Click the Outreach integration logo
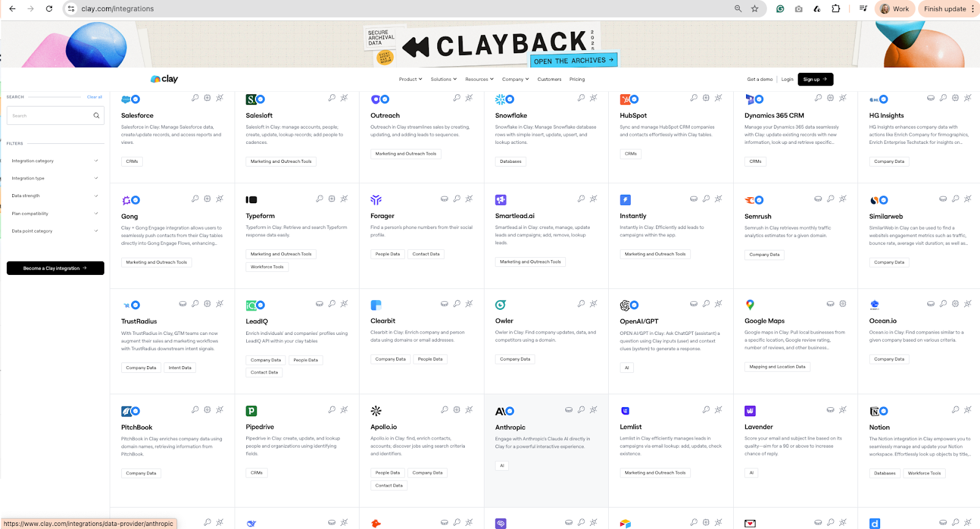 (375, 99)
